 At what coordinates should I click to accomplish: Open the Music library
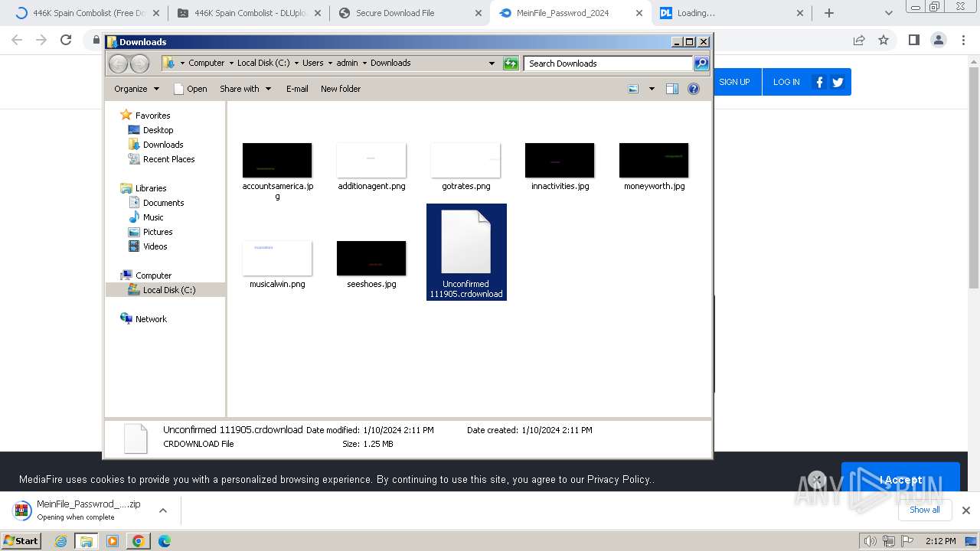pos(153,217)
